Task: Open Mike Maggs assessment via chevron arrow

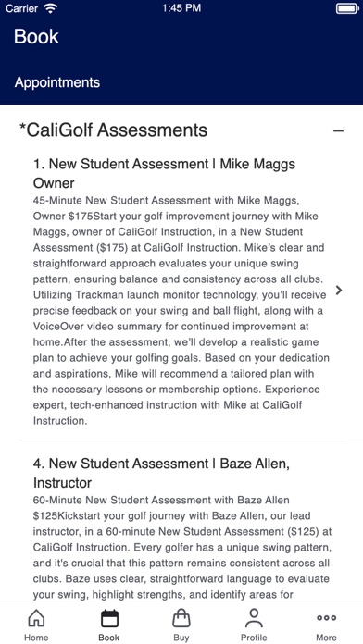Action: (x=339, y=291)
